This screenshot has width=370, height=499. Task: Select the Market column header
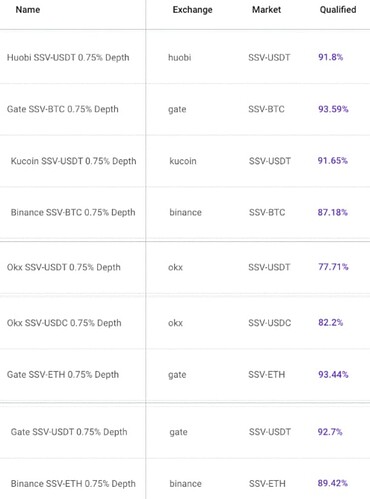(x=266, y=10)
